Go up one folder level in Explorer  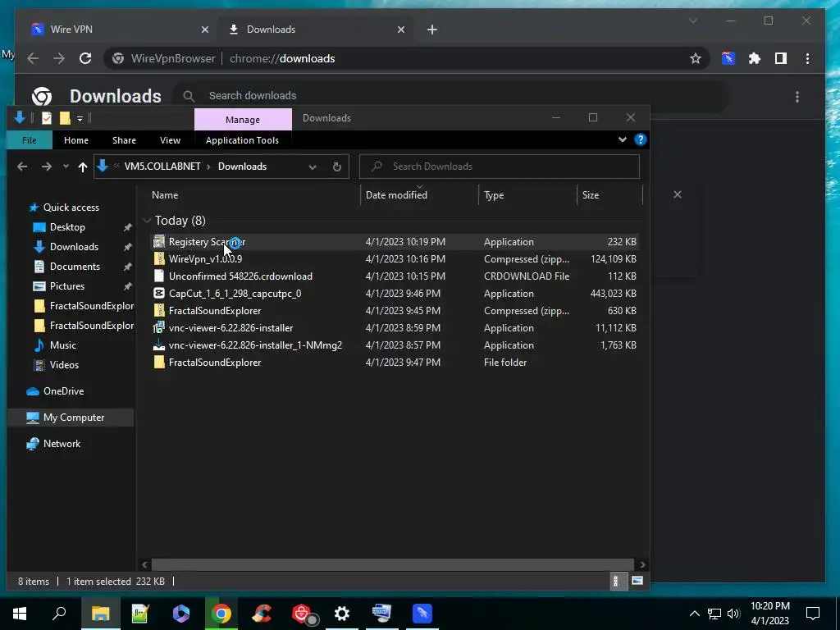click(83, 167)
